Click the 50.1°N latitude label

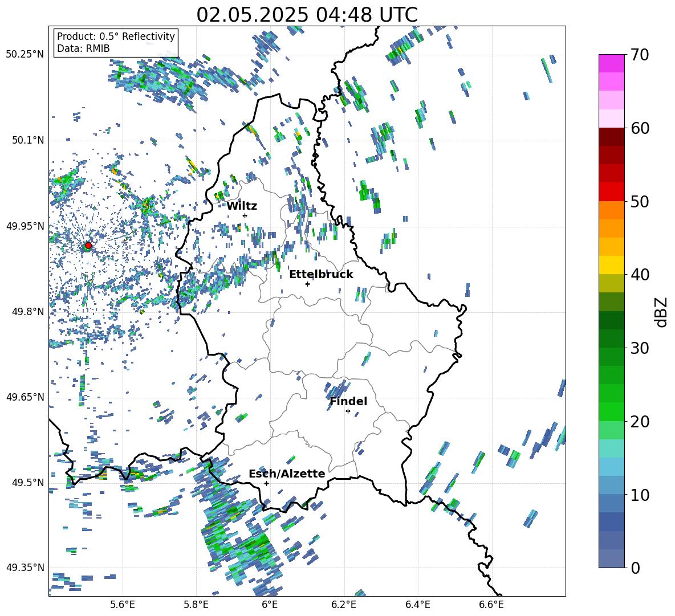click(x=28, y=140)
